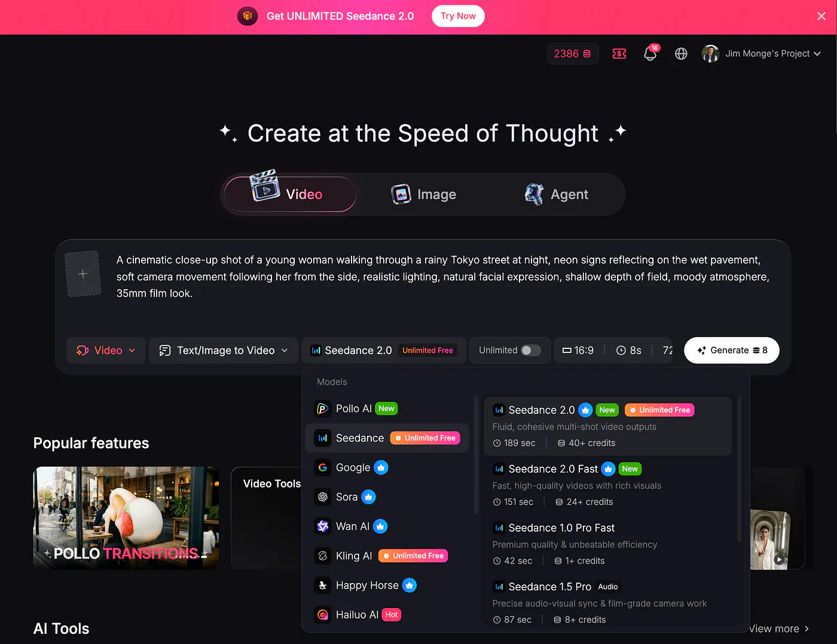Screen dimensions: 837x644
Task: Click the AI Tools heading
Action: (61, 628)
